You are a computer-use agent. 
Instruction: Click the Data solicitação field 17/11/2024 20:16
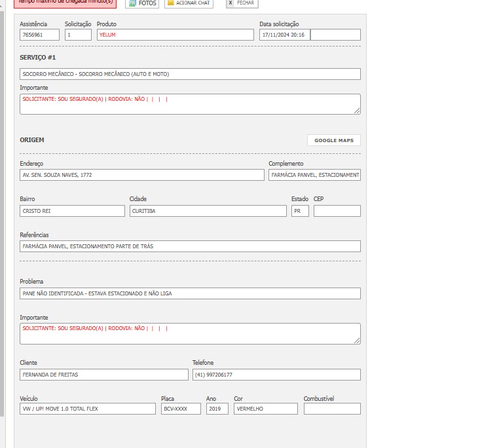tap(285, 35)
